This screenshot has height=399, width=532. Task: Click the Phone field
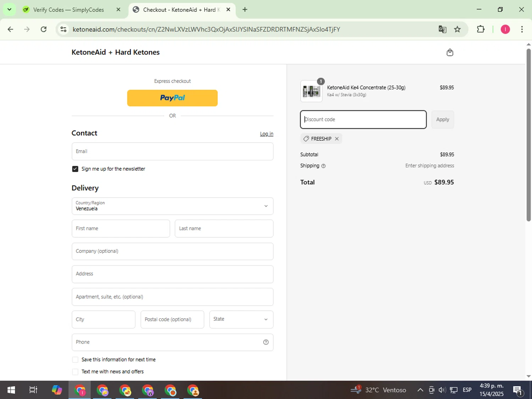tap(172, 342)
